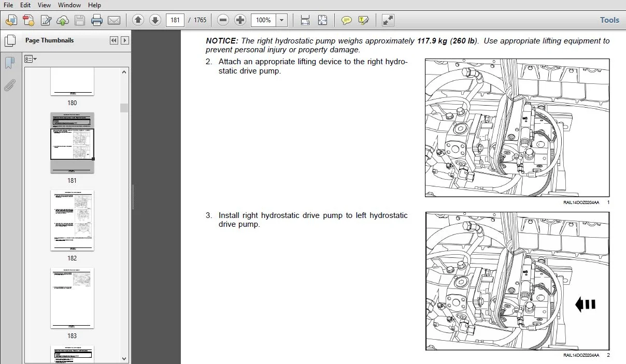Select the highlight text tool
Image resolution: width=626 pixels, height=364 pixels.
(364, 20)
